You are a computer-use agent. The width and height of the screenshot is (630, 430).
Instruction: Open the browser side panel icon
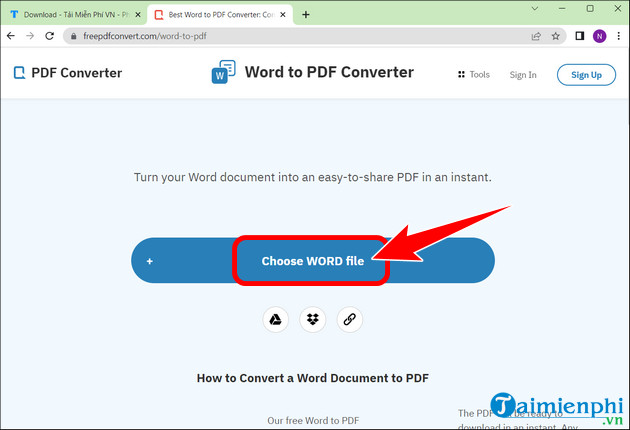[579, 36]
